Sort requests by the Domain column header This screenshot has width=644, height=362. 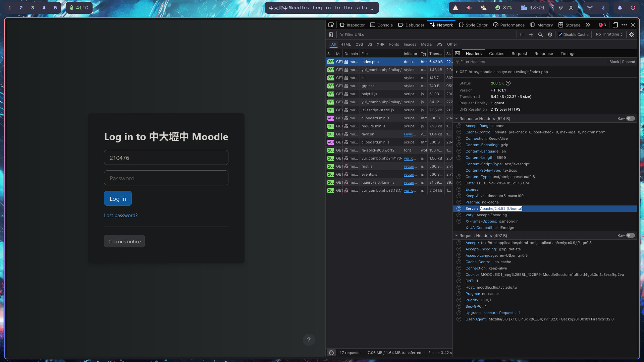click(x=351, y=54)
